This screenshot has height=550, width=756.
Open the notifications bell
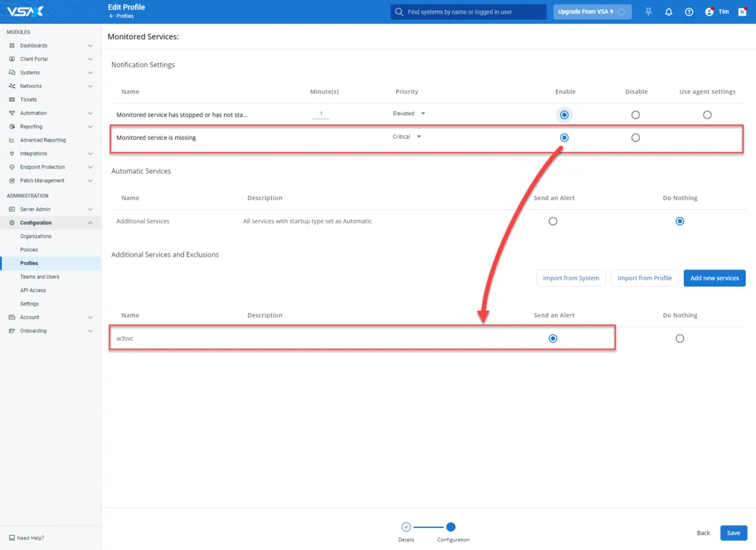pyautogui.click(x=669, y=12)
